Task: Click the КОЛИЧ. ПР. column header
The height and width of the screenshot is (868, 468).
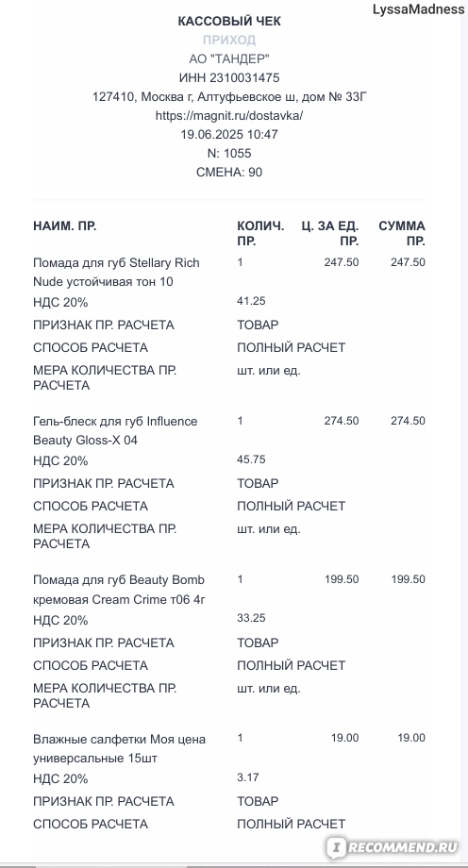Action: [x=260, y=234]
